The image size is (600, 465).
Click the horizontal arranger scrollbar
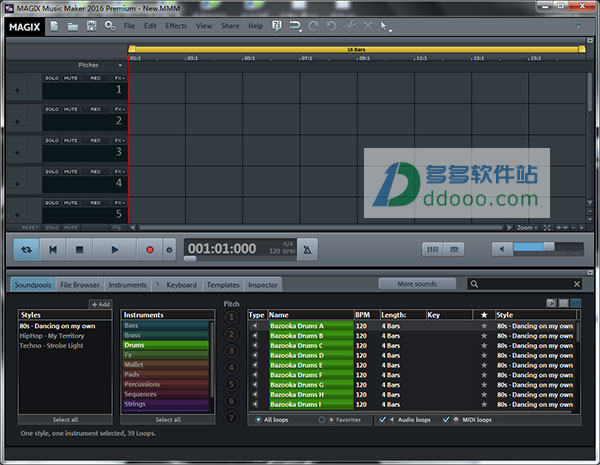(x=321, y=228)
